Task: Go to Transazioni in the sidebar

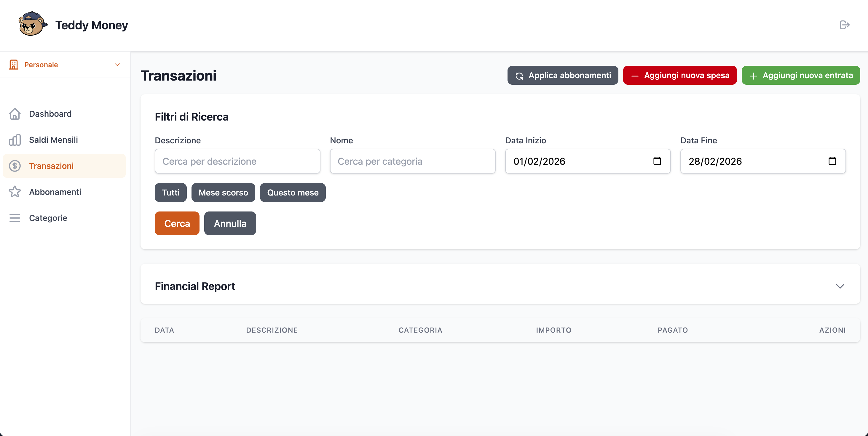Action: click(51, 166)
